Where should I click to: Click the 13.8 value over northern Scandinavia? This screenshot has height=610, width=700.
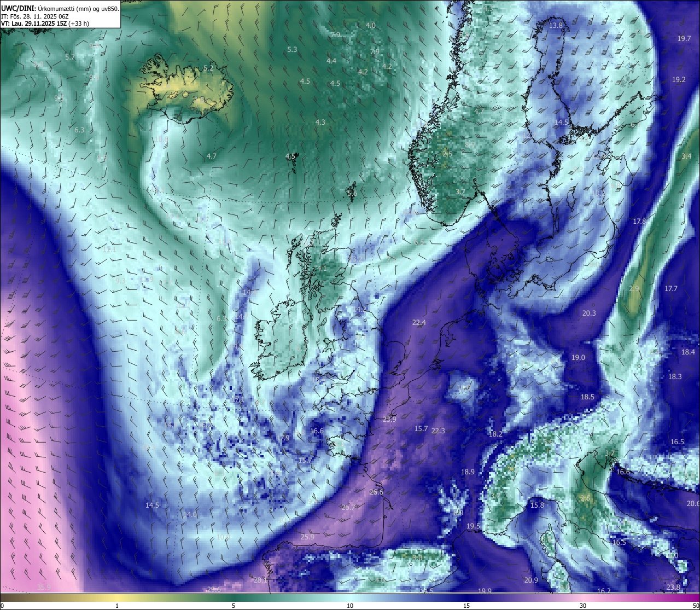point(556,25)
